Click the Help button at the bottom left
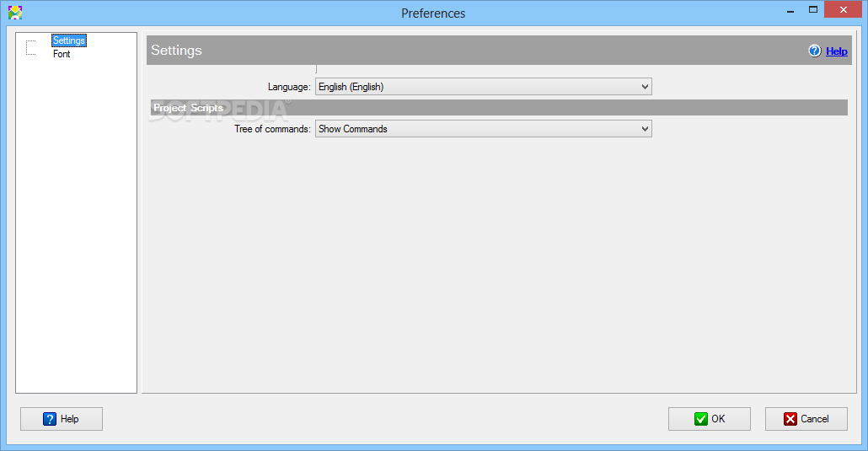 [x=62, y=419]
